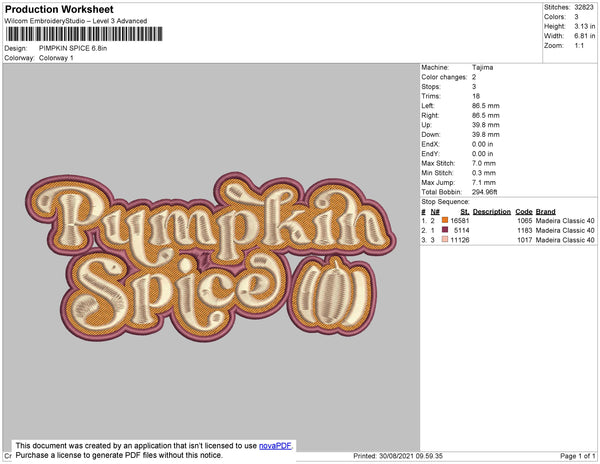This screenshot has height=464, width=600.
Task: Click the Wilcom EmbroideryStudio subtitle text
Action: pos(76,21)
